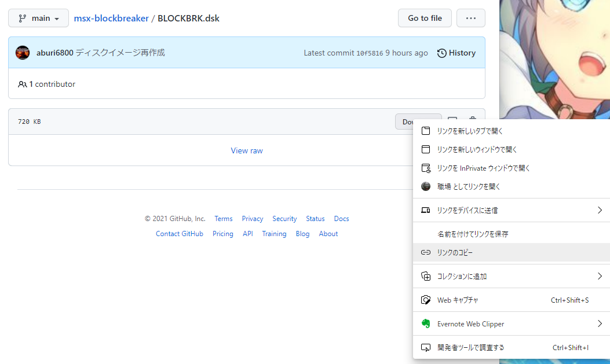Expand the コレクションに追加 submenu chevron

click(x=600, y=276)
